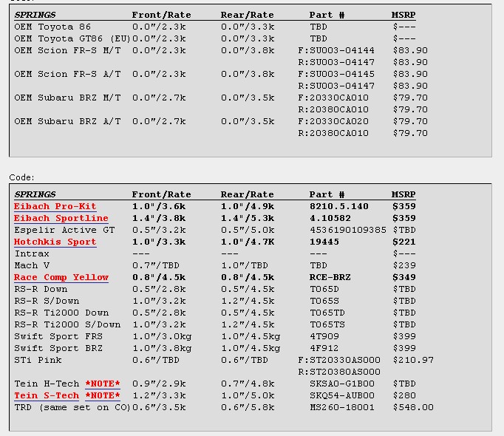
Task: Select the 'OEM Scion FR-S A/T' row label
Action: pos(67,75)
